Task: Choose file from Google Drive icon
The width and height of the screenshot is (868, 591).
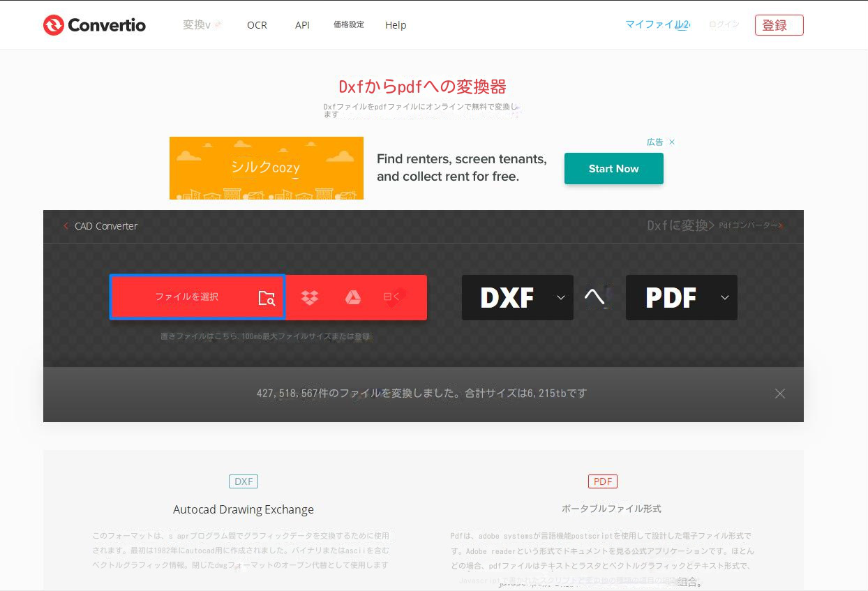Action: coord(353,298)
